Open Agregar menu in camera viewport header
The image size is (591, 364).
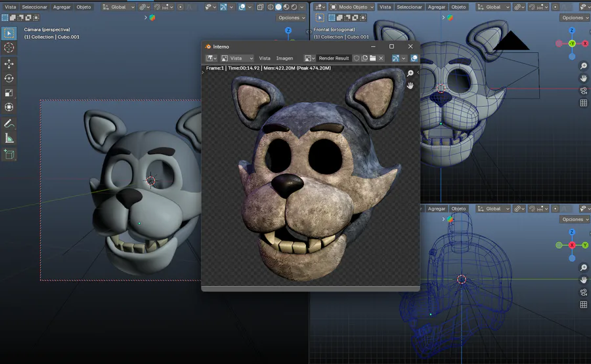point(62,7)
